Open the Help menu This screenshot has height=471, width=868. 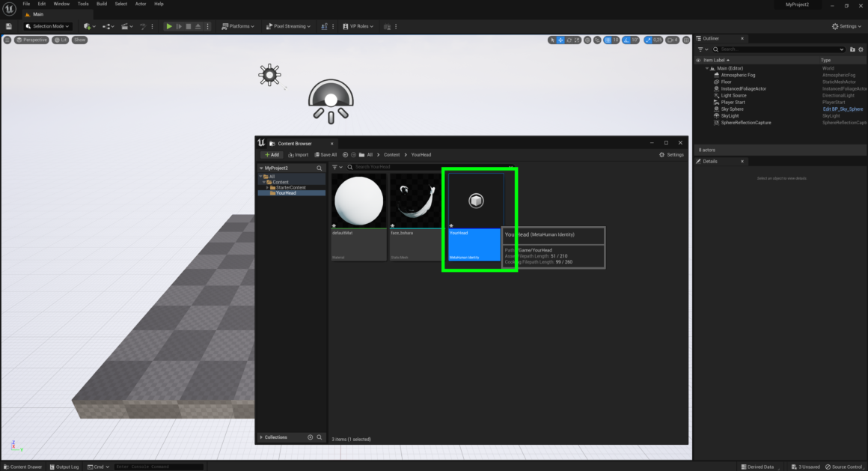[159, 4]
